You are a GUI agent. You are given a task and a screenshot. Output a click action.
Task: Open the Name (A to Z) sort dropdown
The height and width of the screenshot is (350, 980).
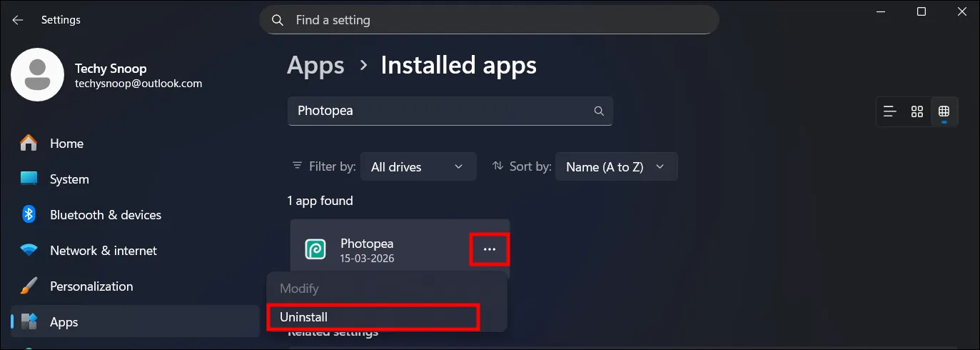[616, 166]
